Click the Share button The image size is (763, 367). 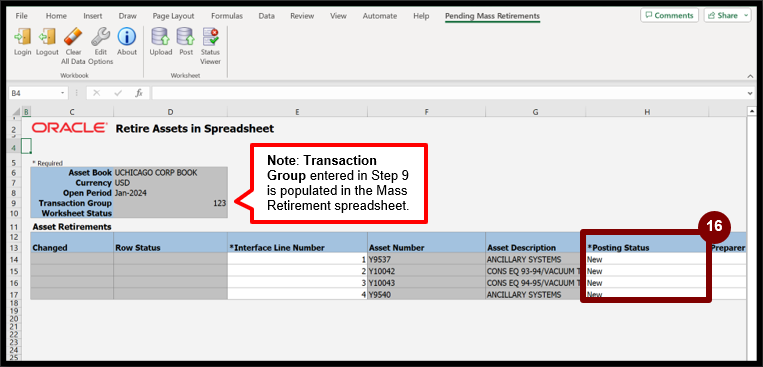coord(723,16)
